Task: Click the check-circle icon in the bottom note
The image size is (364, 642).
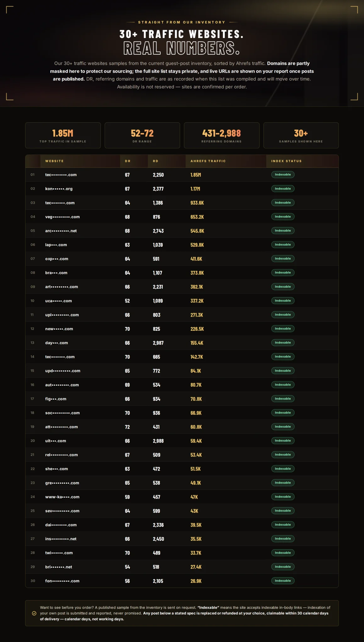Action: coord(34,613)
